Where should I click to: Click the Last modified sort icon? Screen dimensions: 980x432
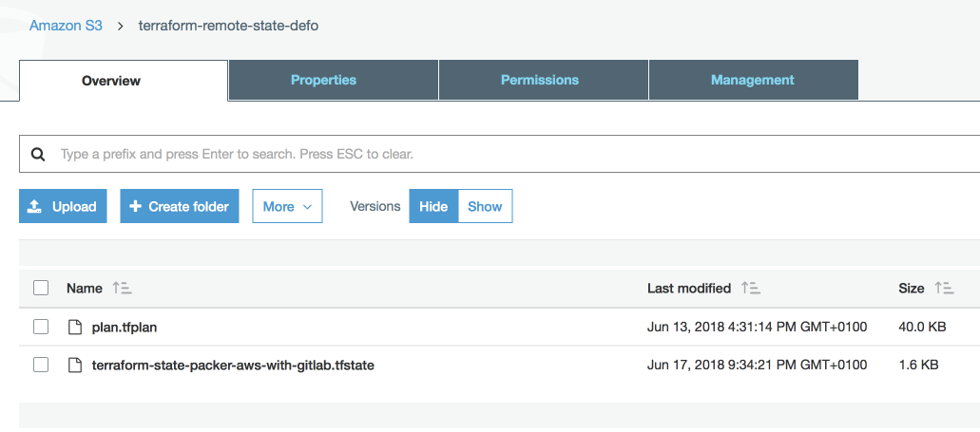(x=751, y=288)
